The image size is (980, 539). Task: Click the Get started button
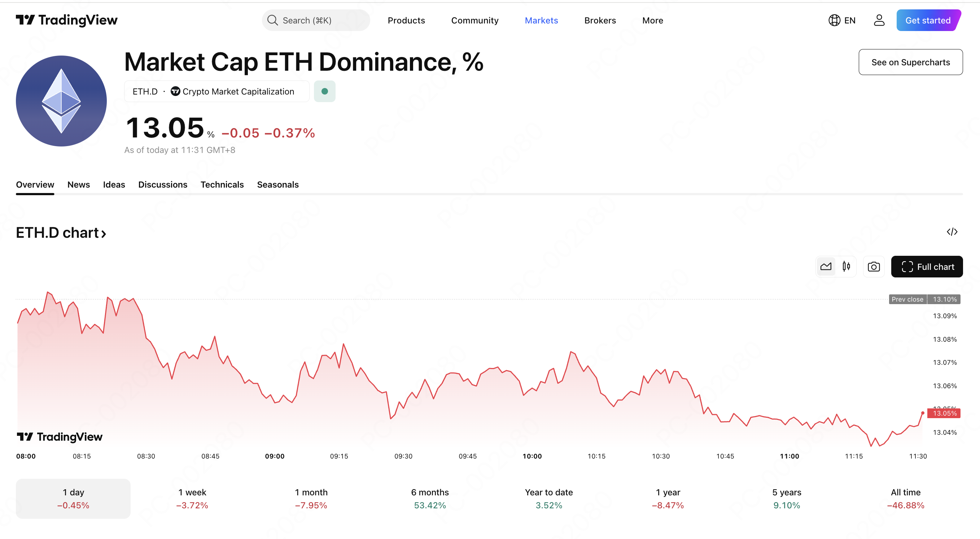(928, 20)
